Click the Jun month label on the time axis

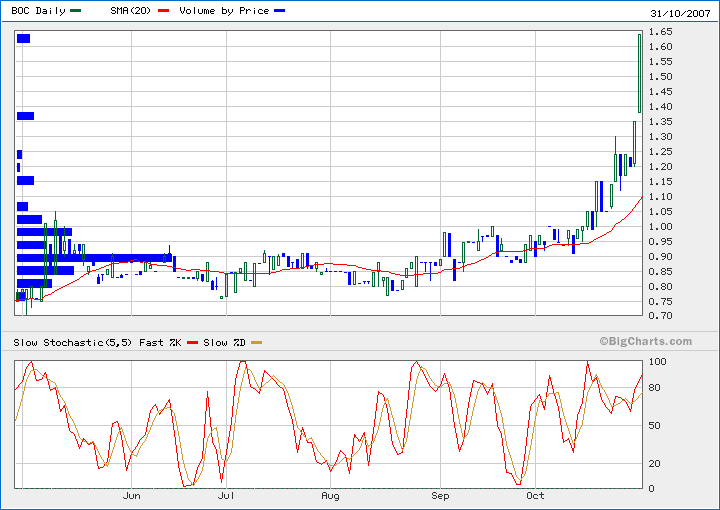131,495
